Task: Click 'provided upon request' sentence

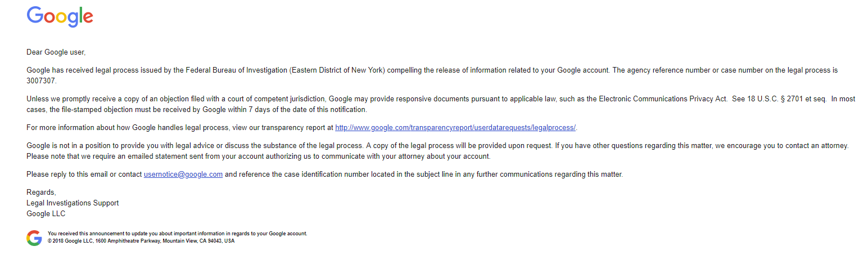Action: 516,146
